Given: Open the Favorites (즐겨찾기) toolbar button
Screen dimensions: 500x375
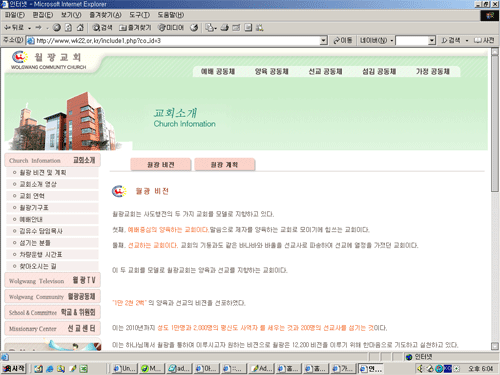Looking at the screenshot, I should tap(135, 28).
